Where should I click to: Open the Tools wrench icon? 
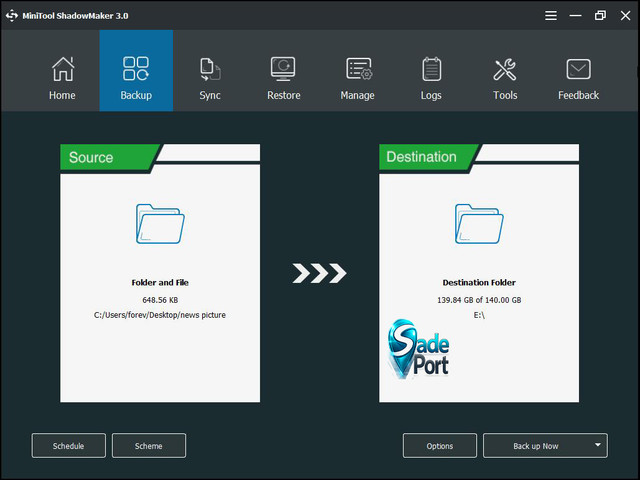pyautogui.click(x=505, y=69)
